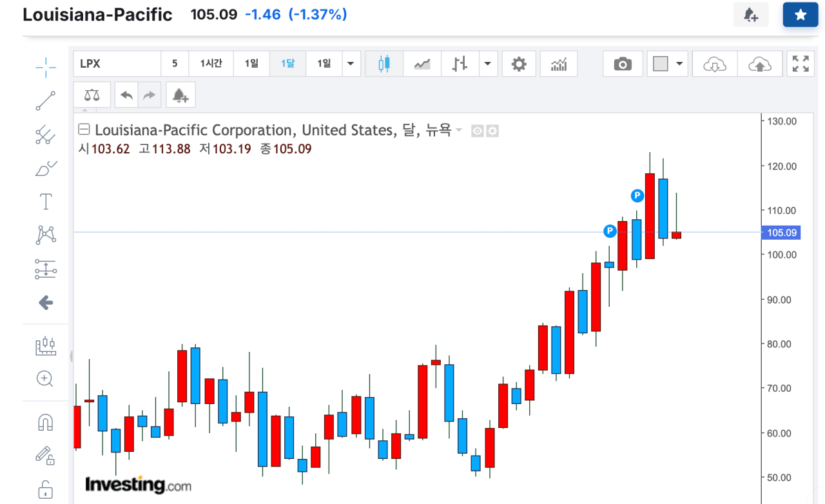The image size is (825, 504).
Task: Open the time interval dropdown arrow
Action: pos(351,64)
